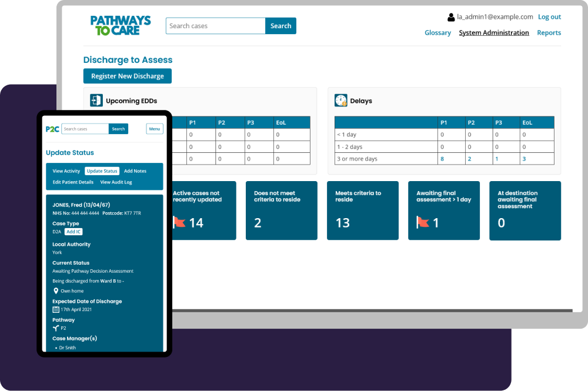Screen dimensions: 588x391
Task: Open the Menu button on the mobile view
Action: pyautogui.click(x=154, y=129)
